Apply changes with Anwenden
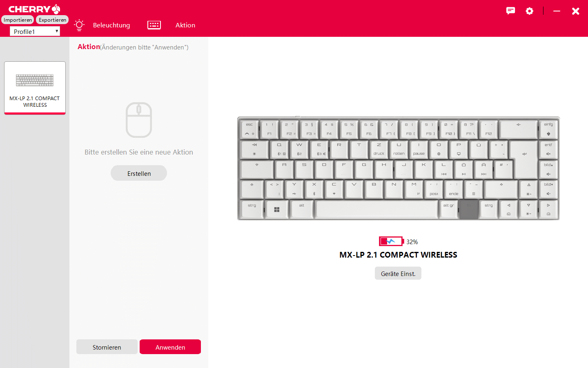Screen dimensions: 588x368 [170, 347]
